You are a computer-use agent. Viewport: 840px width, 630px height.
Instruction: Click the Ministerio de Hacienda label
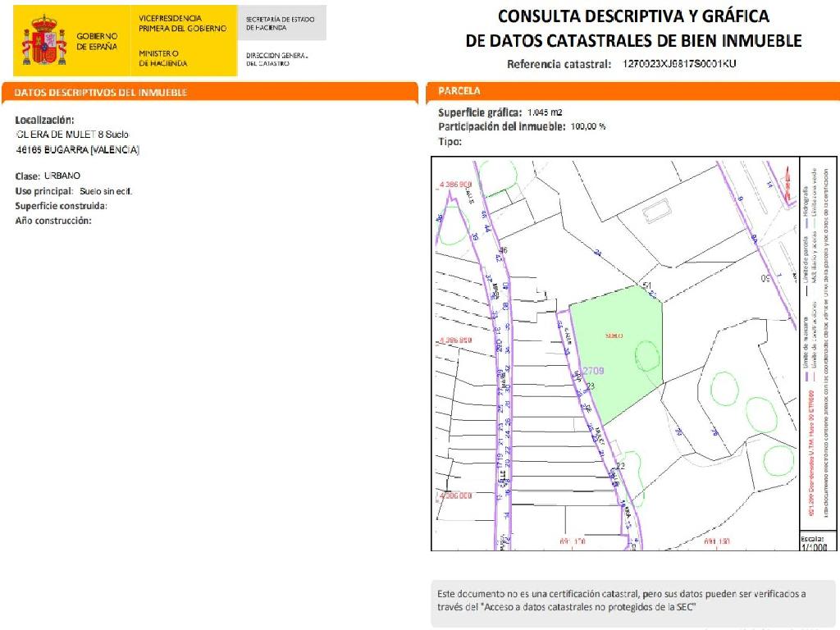pyautogui.click(x=163, y=58)
